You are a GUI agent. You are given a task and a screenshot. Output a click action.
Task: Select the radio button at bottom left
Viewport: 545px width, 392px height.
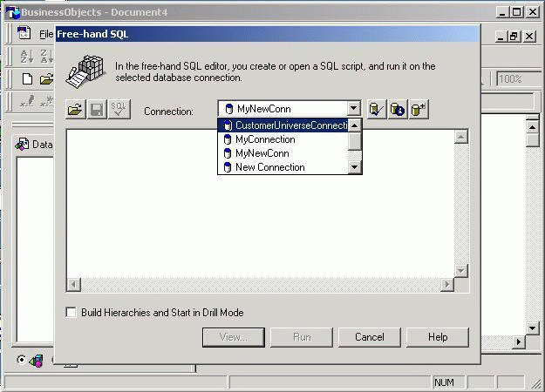[21, 360]
